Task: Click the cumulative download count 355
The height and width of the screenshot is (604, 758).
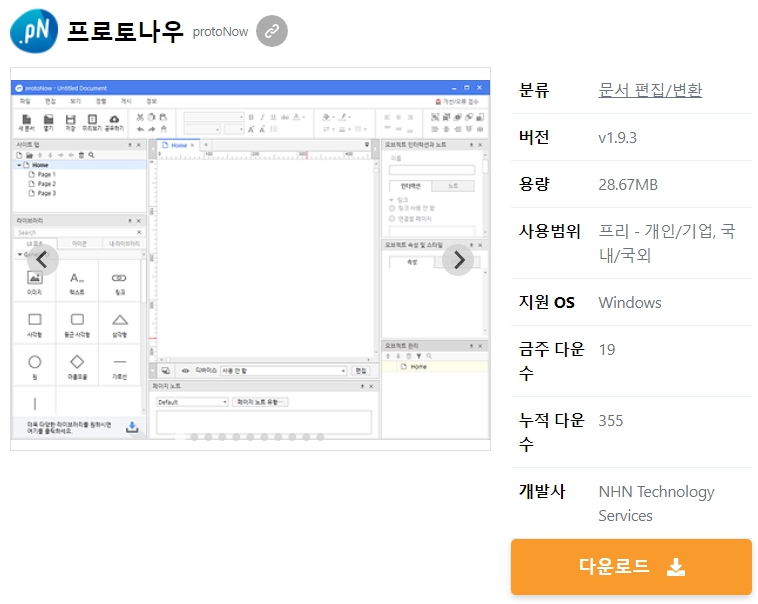Action: click(611, 421)
